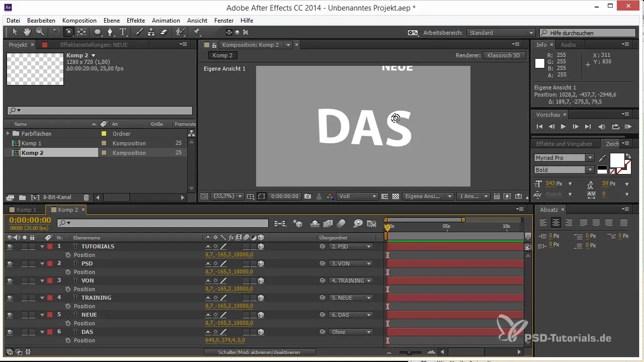Select the Puppet Pin tool
The width and height of the screenshot is (644, 362).
pyautogui.click(x=197, y=32)
